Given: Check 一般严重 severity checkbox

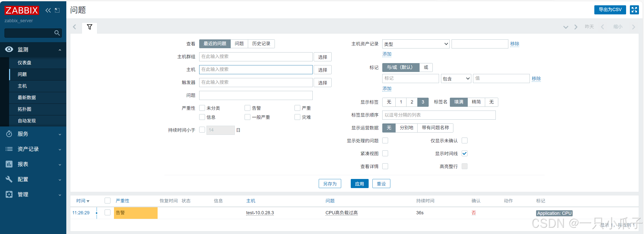Looking at the screenshot, I should point(247,117).
